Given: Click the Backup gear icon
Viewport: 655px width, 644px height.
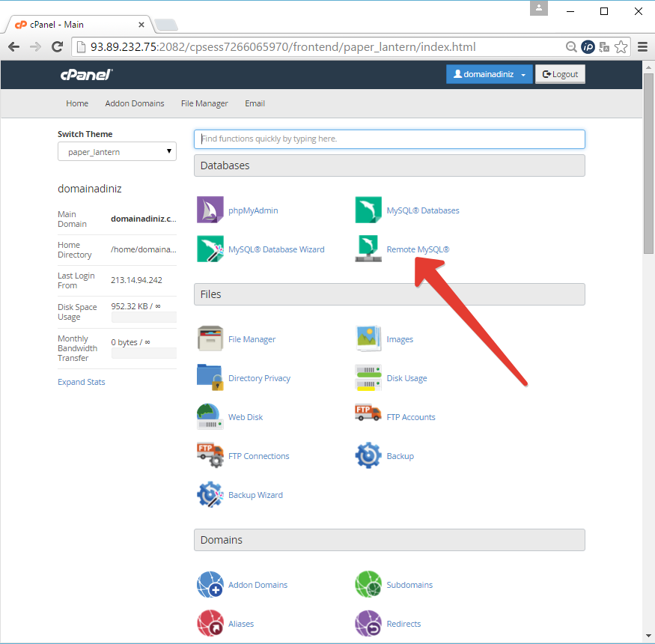Looking at the screenshot, I should 368,456.
